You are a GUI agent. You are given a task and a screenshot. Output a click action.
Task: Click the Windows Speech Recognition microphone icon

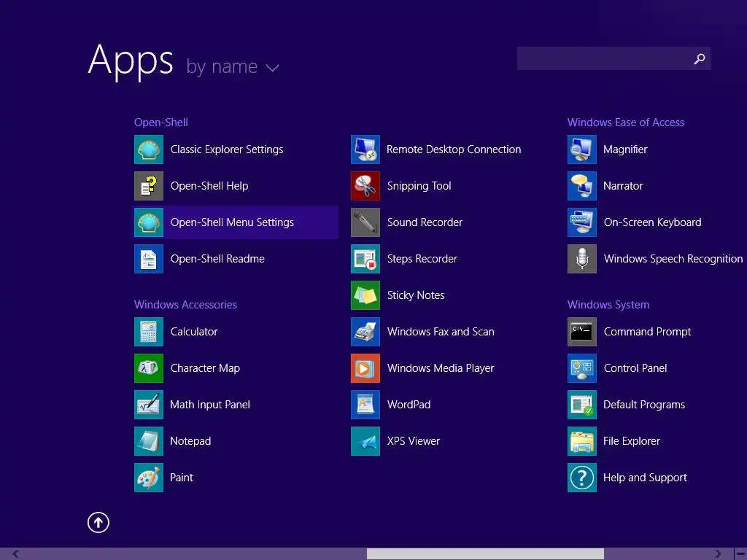click(582, 259)
